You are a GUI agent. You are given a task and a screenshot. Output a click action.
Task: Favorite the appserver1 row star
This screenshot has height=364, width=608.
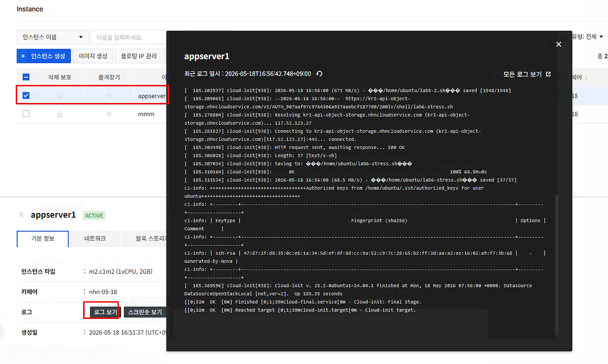point(109,96)
